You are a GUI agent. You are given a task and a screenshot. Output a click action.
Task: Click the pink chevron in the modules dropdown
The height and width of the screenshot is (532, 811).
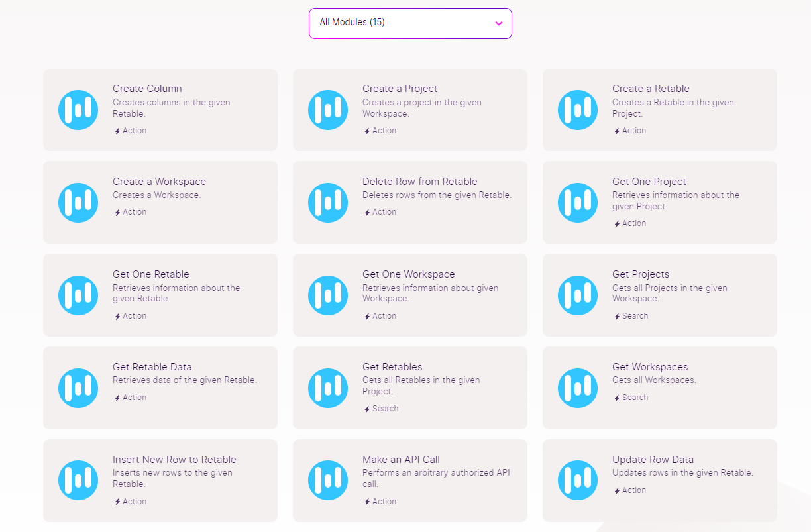click(499, 23)
